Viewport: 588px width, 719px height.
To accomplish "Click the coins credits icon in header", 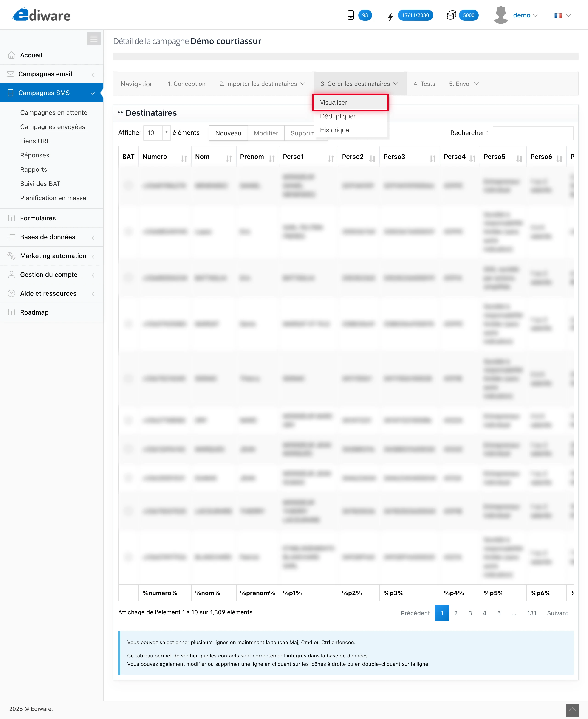I will (451, 15).
